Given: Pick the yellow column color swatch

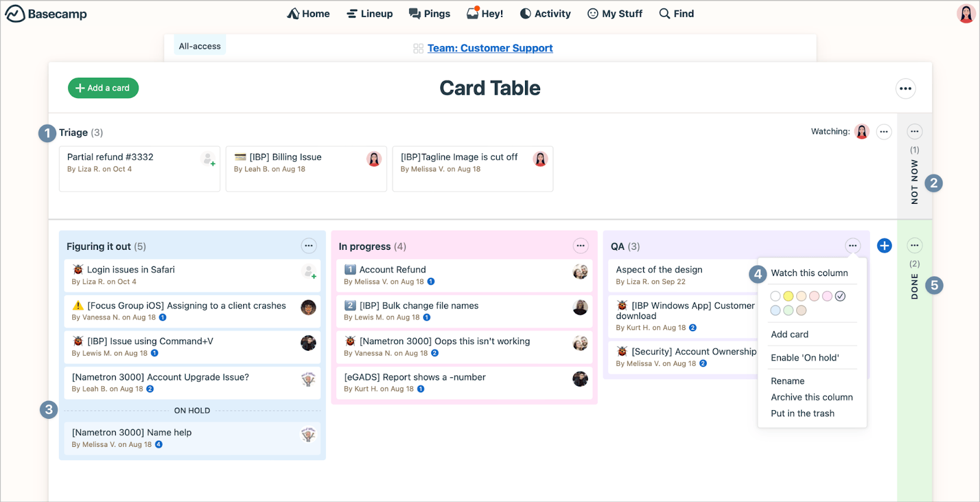Looking at the screenshot, I should point(788,296).
